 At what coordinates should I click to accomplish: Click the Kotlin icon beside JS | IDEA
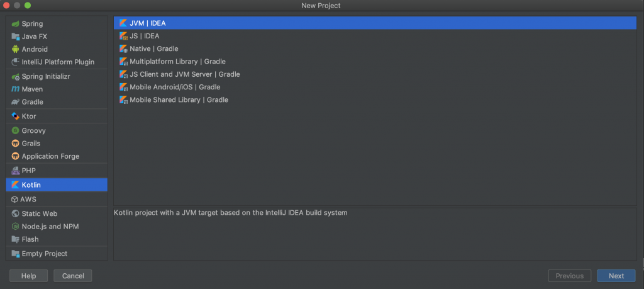pos(123,36)
